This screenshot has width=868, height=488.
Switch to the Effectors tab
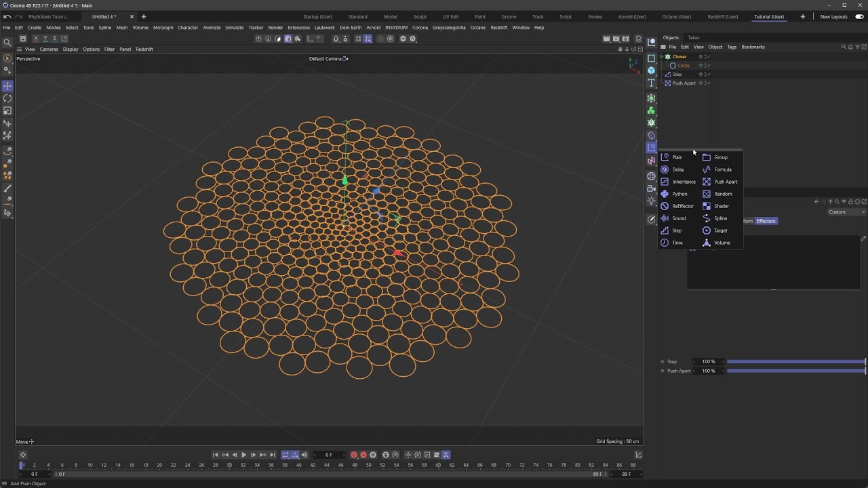(766, 221)
